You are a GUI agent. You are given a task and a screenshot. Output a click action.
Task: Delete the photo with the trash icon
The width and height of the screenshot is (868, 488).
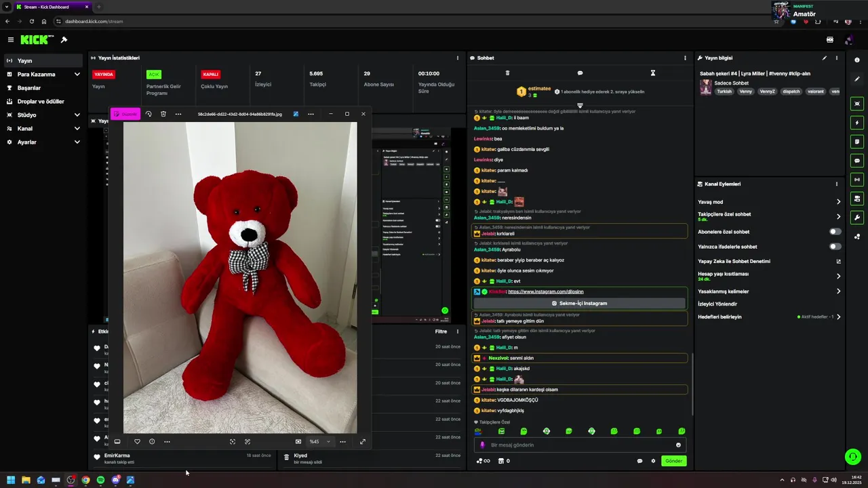(x=163, y=114)
